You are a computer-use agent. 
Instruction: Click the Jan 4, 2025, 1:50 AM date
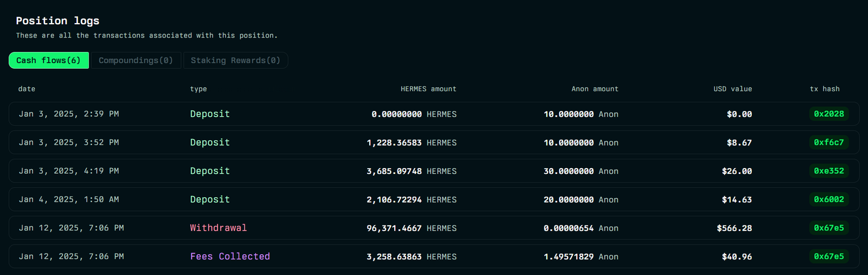point(68,199)
